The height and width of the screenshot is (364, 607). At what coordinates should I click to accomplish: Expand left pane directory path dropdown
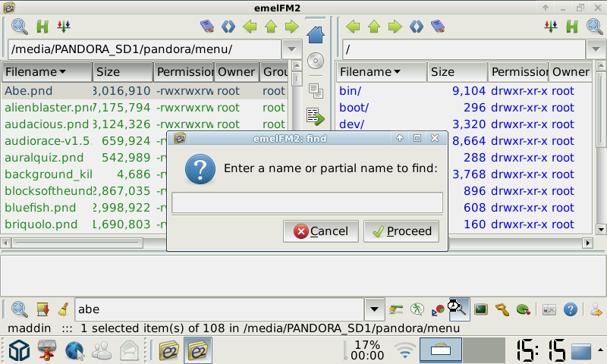[292, 49]
